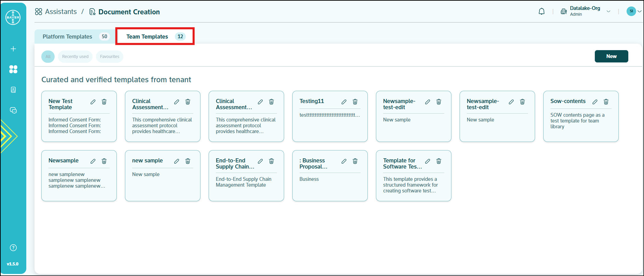Open the chat icon in the sidebar
The height and width of the screenshot is (276, 644).
click(13, 110)
